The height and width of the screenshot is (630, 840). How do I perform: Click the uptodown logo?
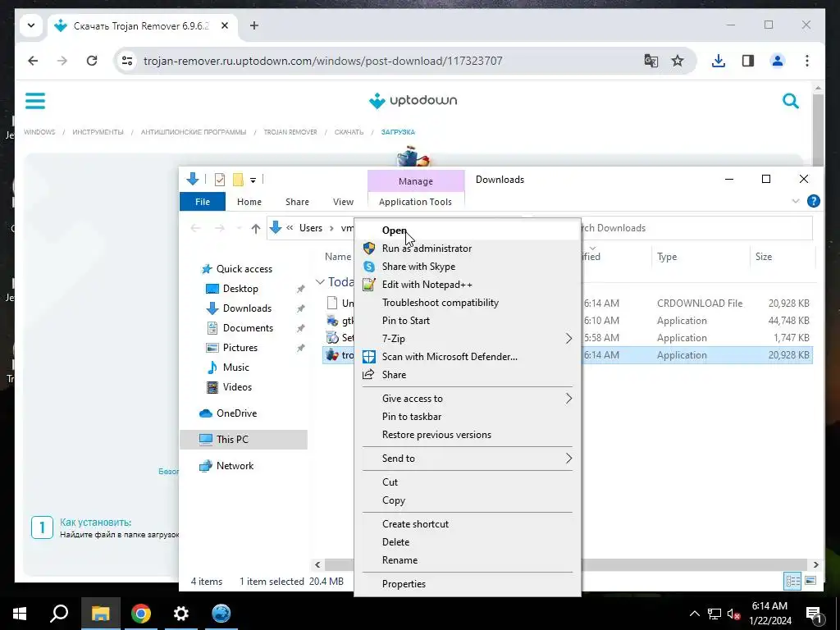(x=413, y=101)
